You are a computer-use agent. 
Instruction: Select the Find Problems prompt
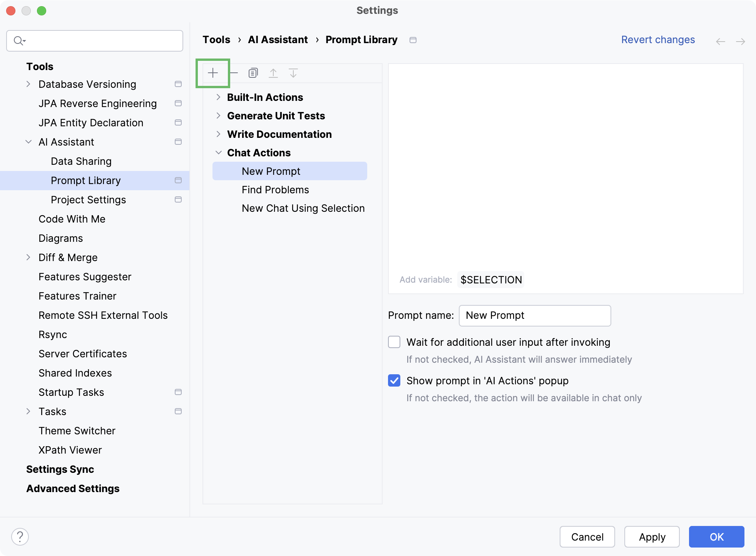275,190
